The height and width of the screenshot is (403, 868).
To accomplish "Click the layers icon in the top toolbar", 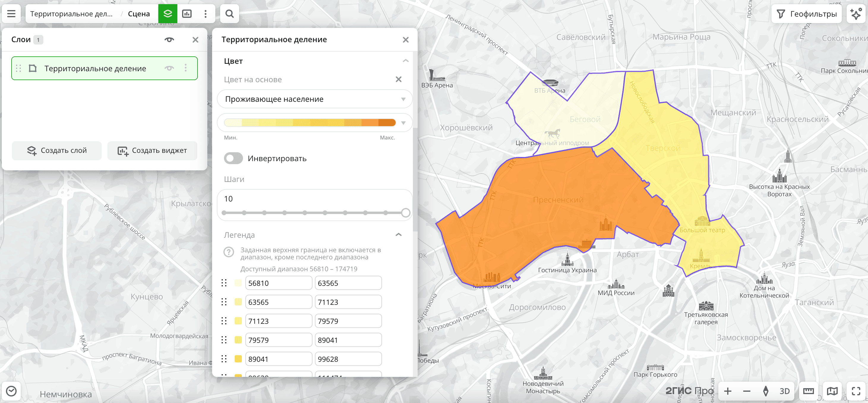I will point(168,14).
